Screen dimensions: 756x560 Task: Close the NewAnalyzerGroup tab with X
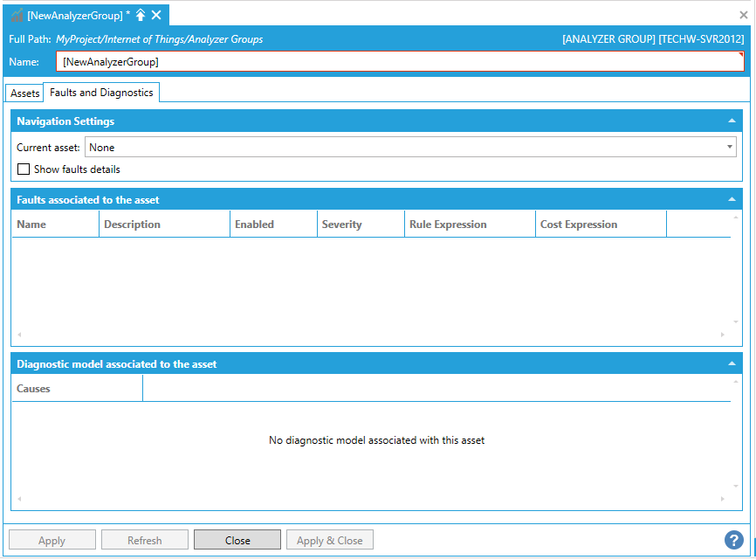click(156, 16)
